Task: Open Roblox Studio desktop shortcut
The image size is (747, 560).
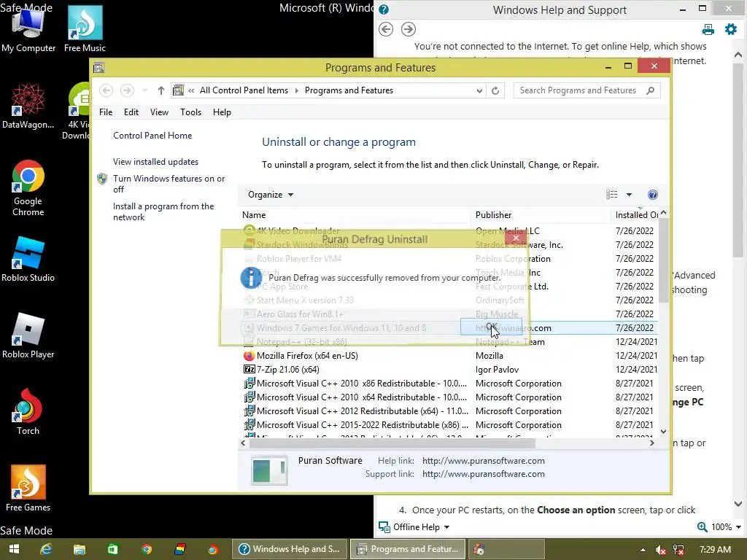Action: pos(28,260)
